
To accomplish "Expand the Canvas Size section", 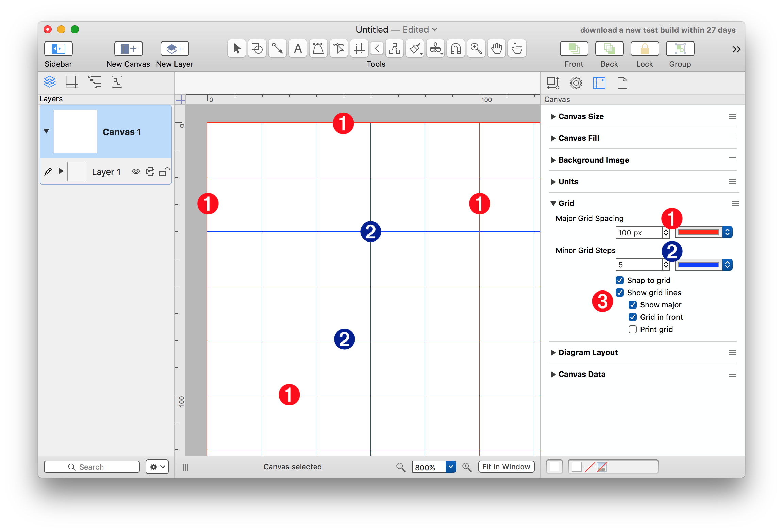I will point(553,117).
